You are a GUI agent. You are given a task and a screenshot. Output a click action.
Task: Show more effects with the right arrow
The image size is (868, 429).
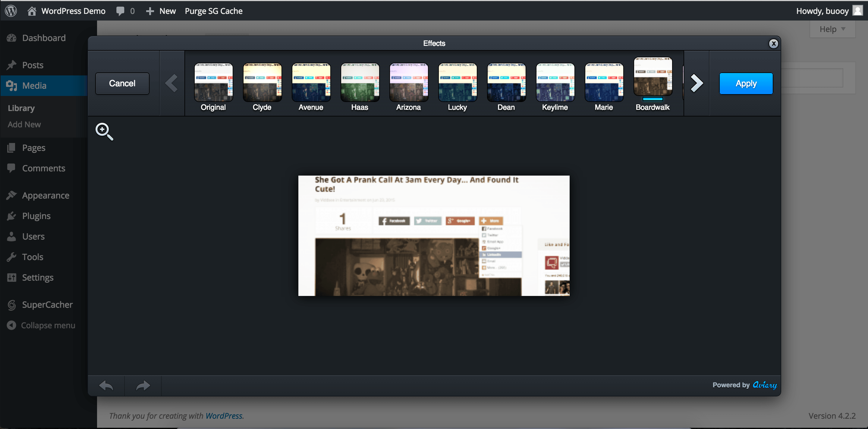point(697,83)
